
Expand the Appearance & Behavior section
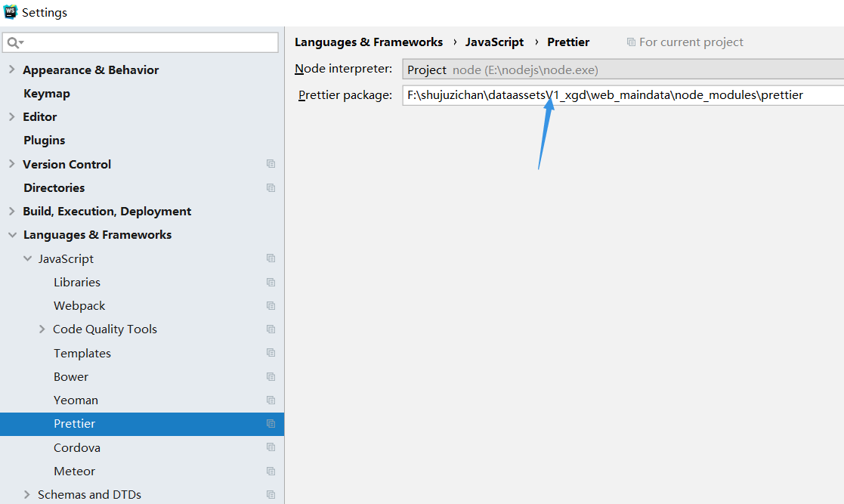tap(12, 70)
